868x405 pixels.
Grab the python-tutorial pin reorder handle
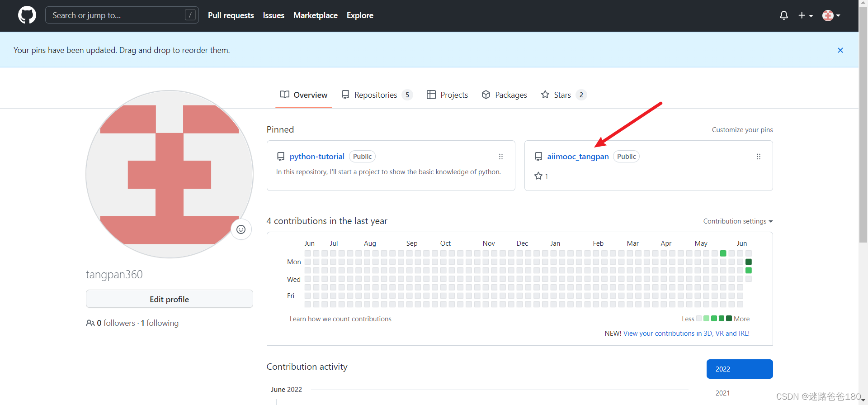coord(501,157)
